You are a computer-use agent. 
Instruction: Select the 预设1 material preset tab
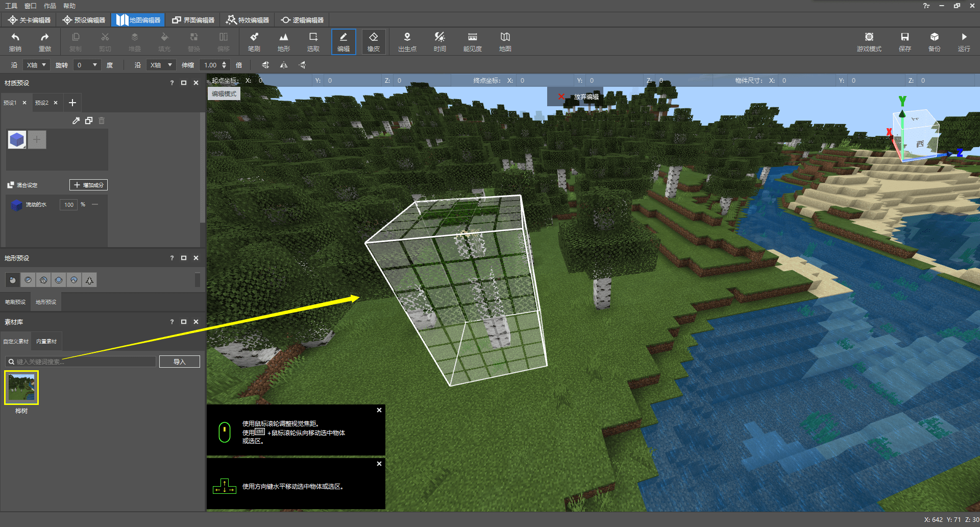(10, 103)
